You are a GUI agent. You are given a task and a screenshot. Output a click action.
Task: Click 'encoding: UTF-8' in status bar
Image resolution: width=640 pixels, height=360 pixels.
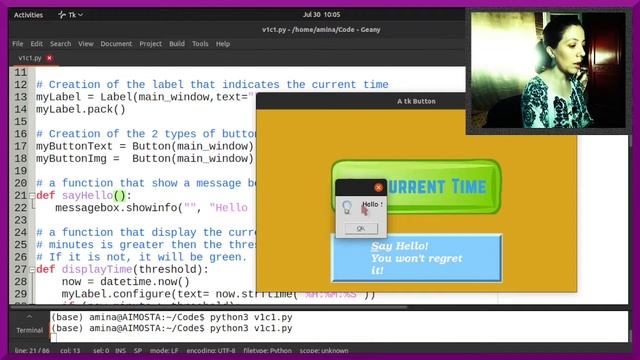tap(211, 351)
